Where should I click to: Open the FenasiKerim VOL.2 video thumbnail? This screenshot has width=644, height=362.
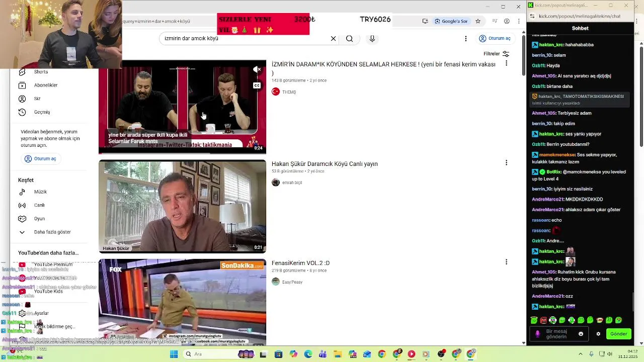click(182, 302)
